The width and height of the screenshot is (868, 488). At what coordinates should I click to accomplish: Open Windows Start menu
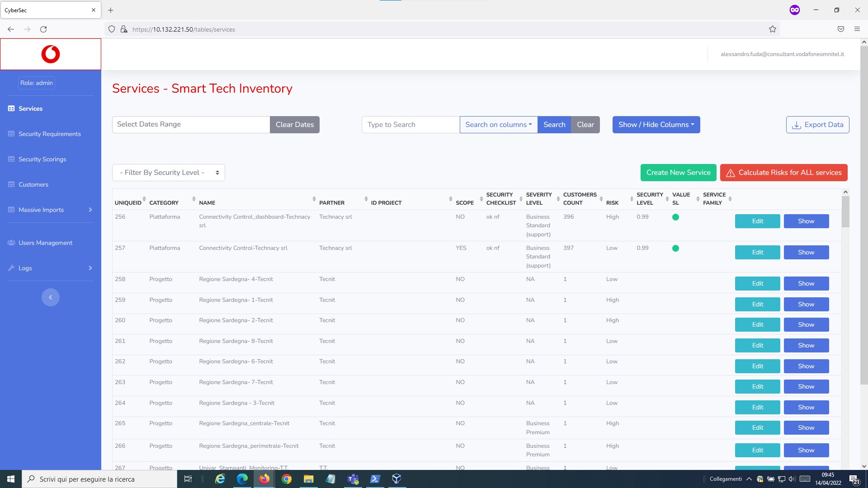[11, 479]
